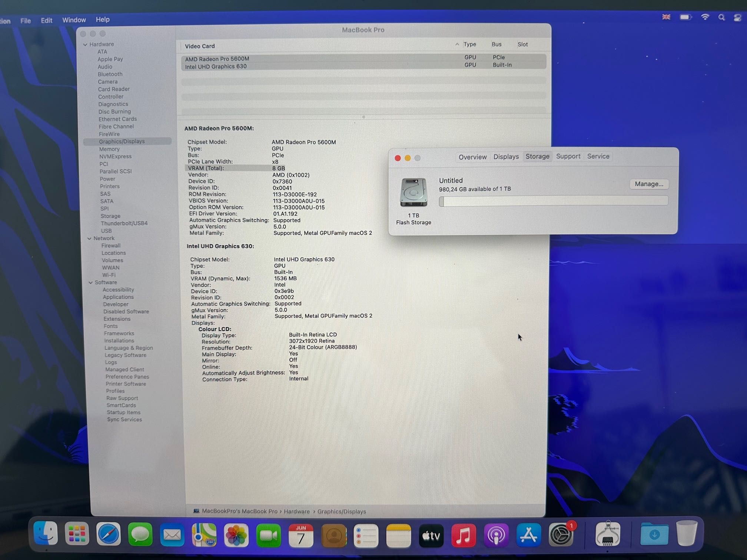Launch Safari from the Dock
747x560 pixels.
[109, 534]
